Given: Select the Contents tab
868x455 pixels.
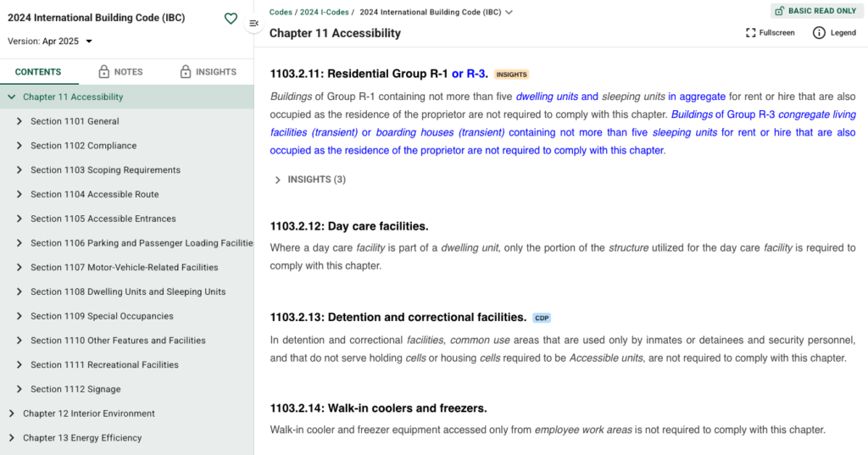Looking at the screenshot, I should click(38, 72).
